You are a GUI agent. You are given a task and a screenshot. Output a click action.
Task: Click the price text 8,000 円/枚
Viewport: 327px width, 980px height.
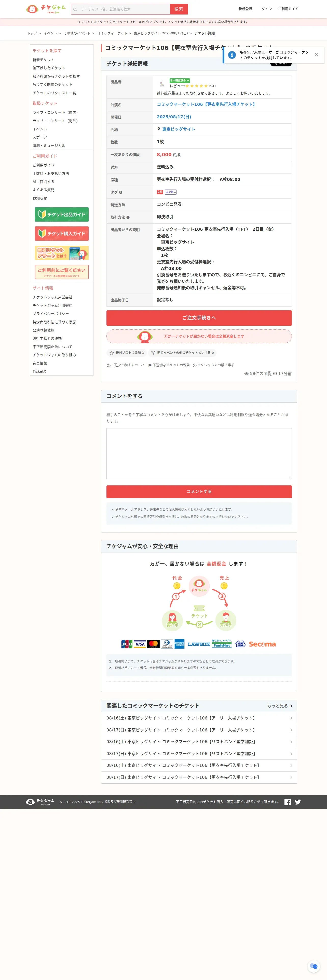tap(169, 154)
